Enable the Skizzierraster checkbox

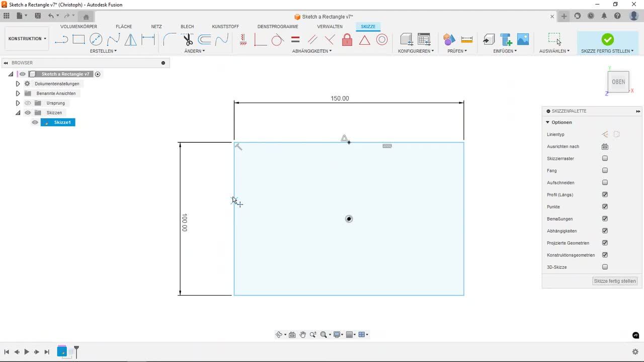(605, 158)
